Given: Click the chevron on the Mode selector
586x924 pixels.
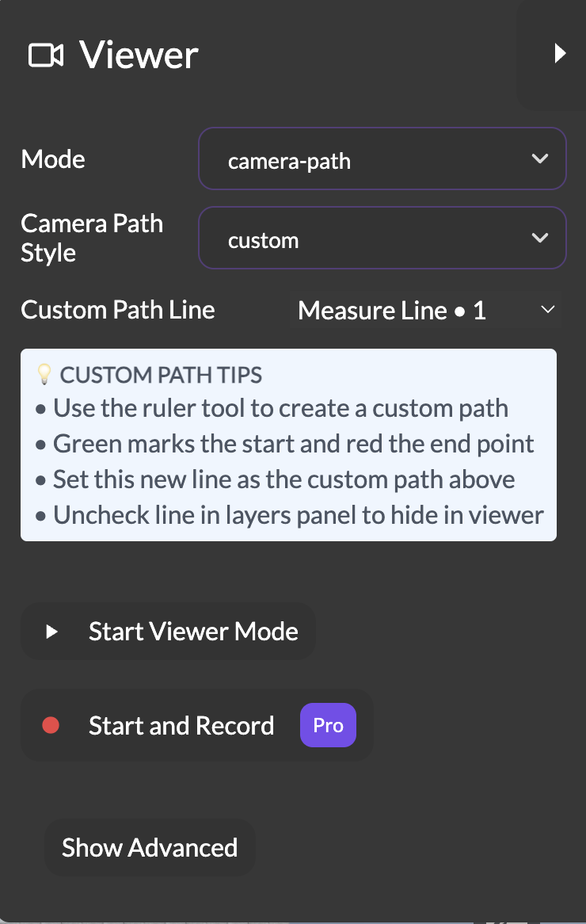Looking at the screenshot, I should pyautogui.click(x=540, y=158).
